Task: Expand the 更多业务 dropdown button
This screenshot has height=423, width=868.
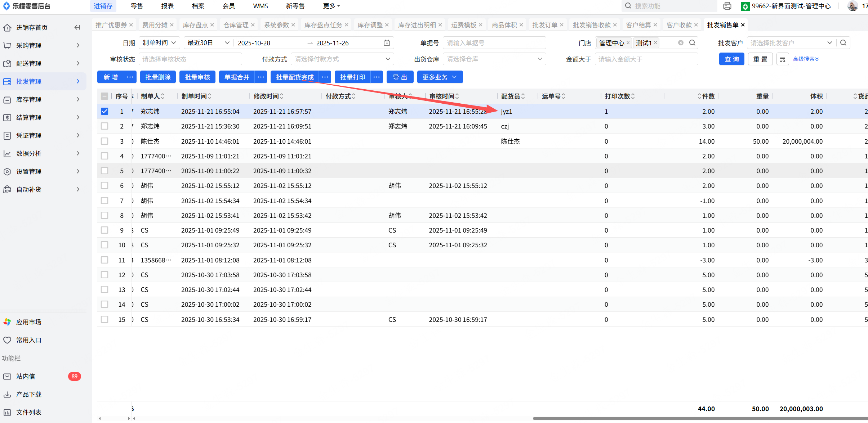Action: click(x=440, y=77)
